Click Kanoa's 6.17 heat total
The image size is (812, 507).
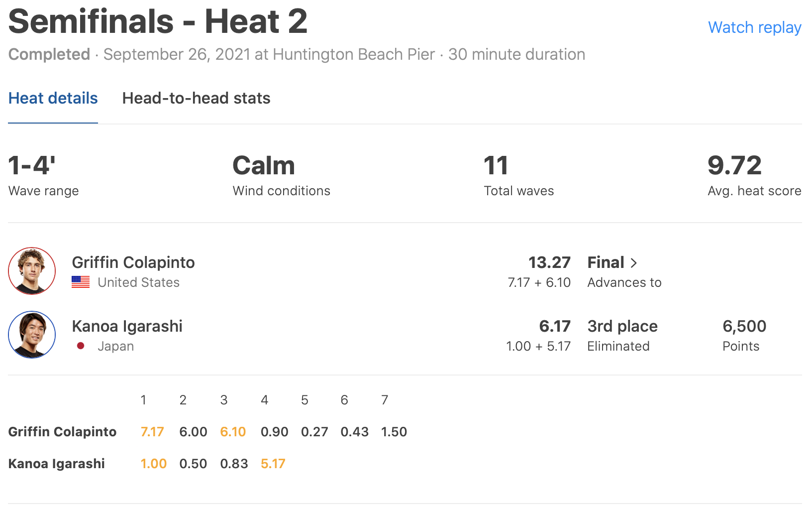tap(555, 326)
